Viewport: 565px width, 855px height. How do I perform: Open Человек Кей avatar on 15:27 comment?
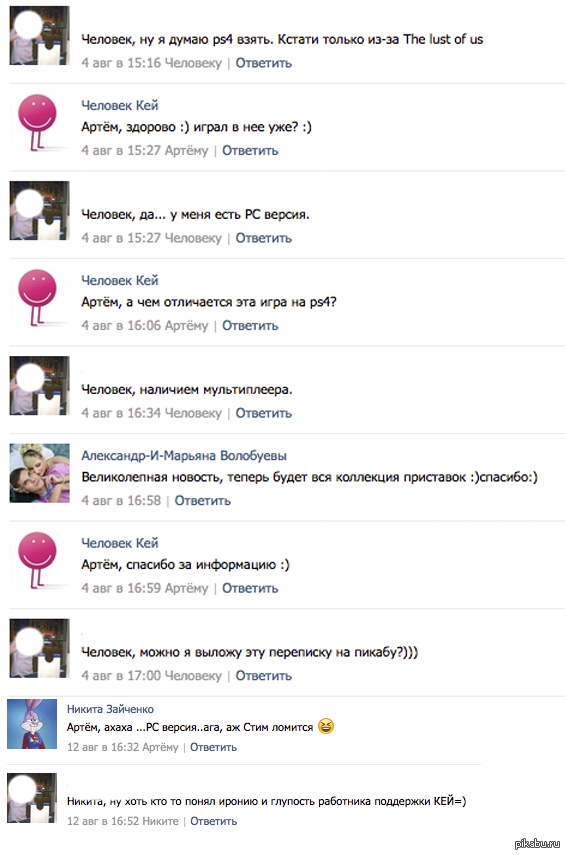39,123
